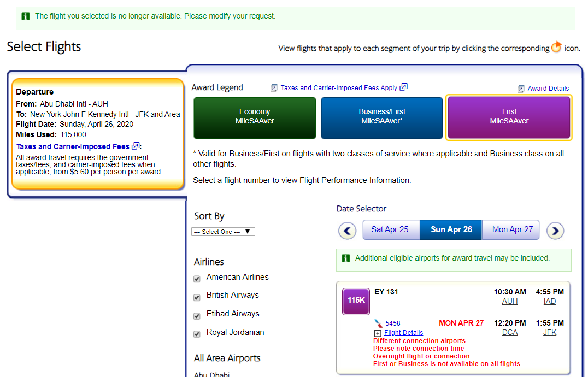Open Taxes and Carrier-Imposed Fees Apply link
The image size is (588, 377).
click(x=339, y=87)
